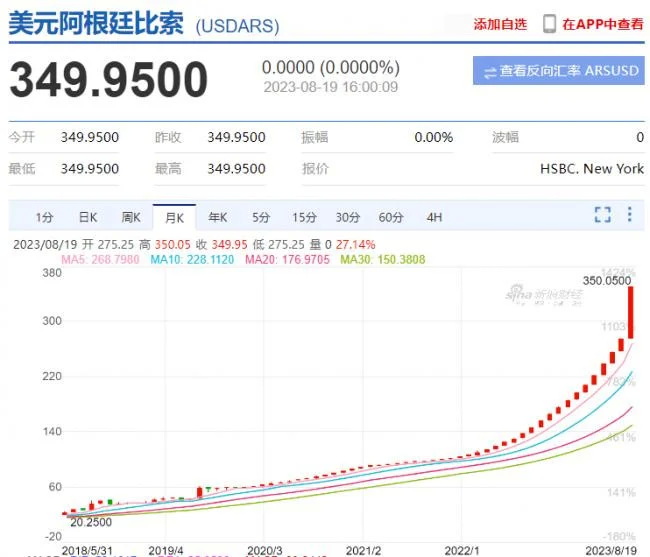
Task: Click the fullscreen chart icon
Action: [x=602, y=215]
